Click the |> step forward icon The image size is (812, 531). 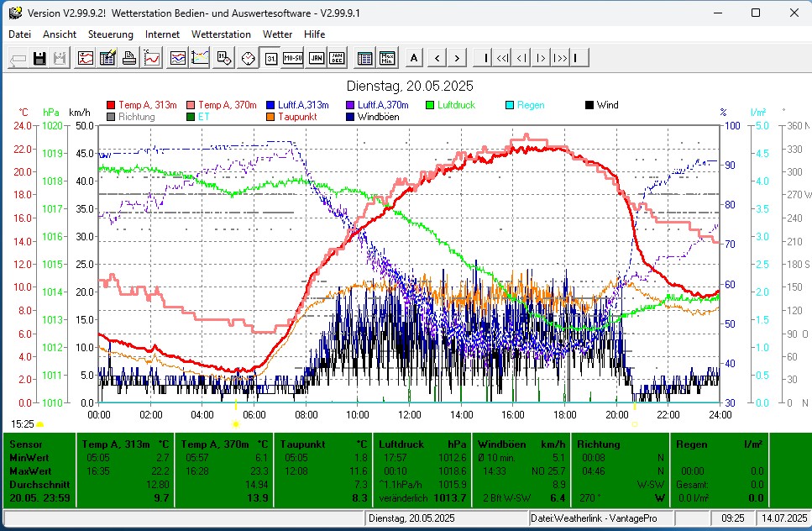(x=541, y=58)
